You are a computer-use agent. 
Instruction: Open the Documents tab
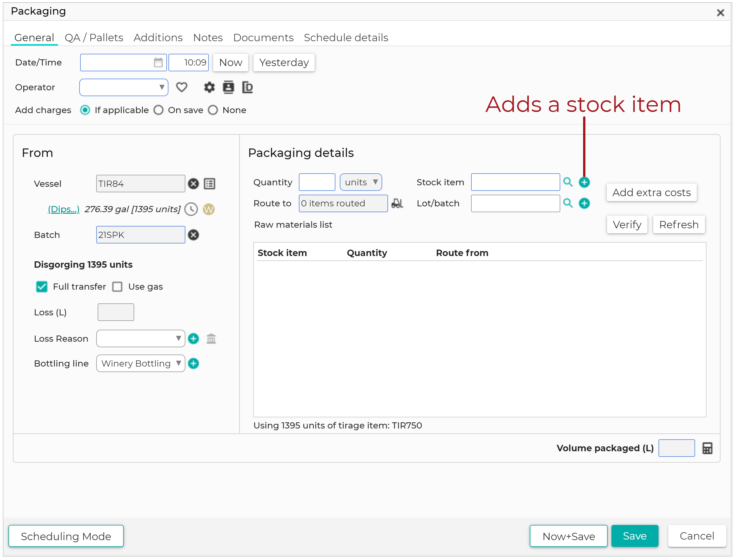(x=263, y=38)
